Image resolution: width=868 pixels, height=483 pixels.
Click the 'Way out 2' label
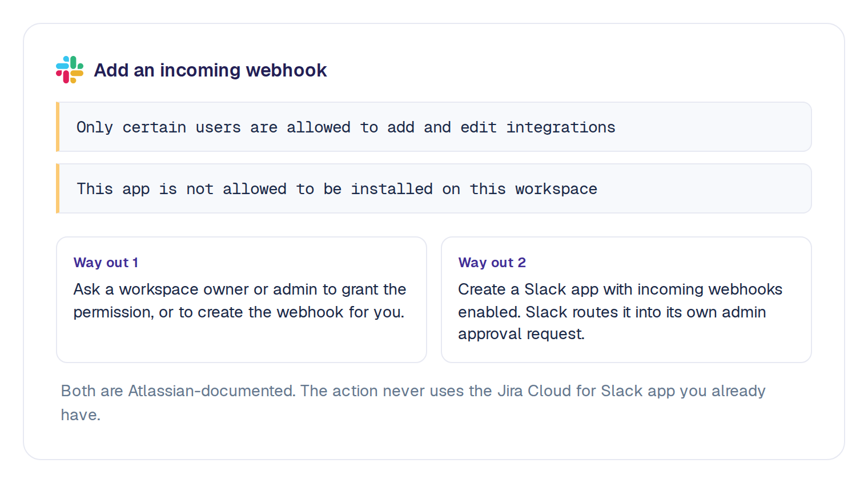(x=492, y=263)
